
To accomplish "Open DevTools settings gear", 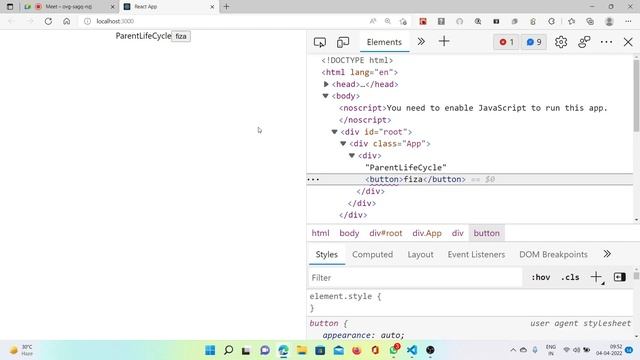I will click(561, 42).
